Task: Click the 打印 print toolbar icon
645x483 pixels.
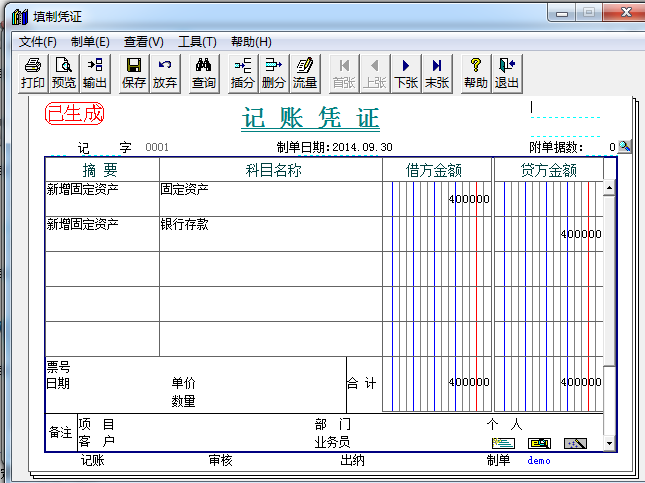Action: click(33, 73)
